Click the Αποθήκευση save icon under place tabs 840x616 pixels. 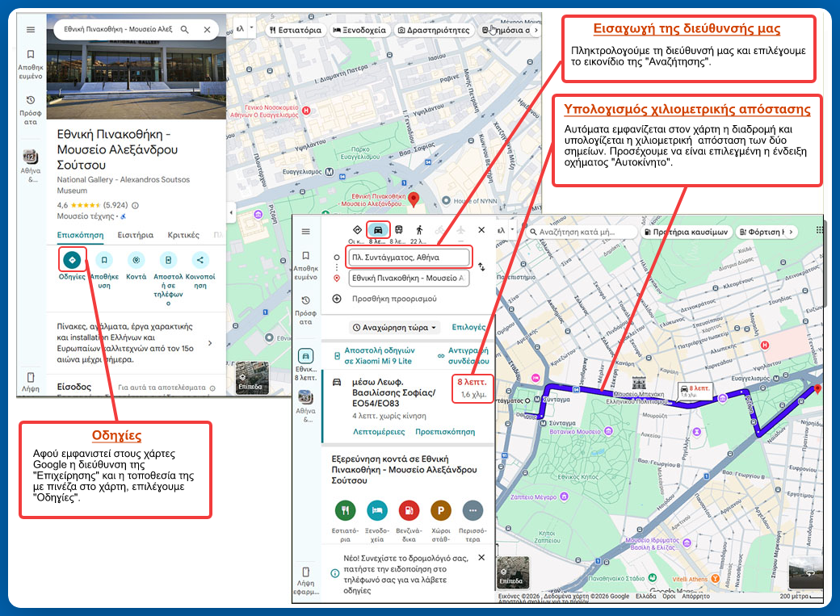pyautogui.click(x=104, y=260)
